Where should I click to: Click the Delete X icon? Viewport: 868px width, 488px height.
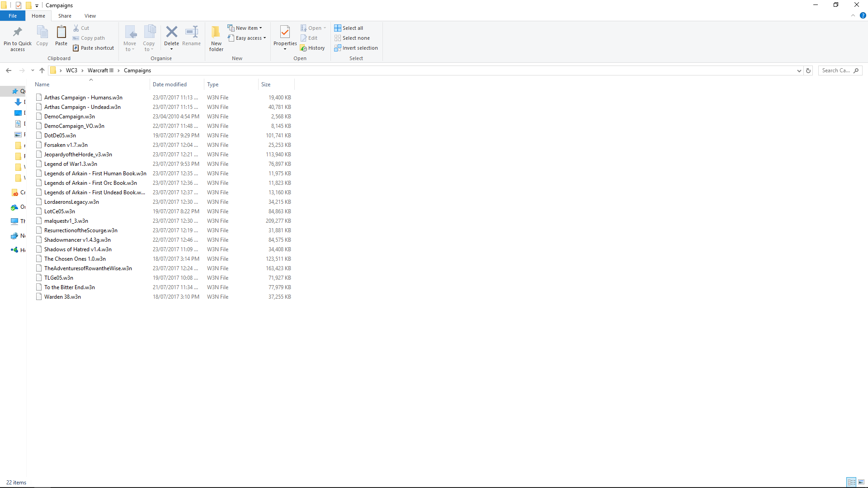point(171,32)
